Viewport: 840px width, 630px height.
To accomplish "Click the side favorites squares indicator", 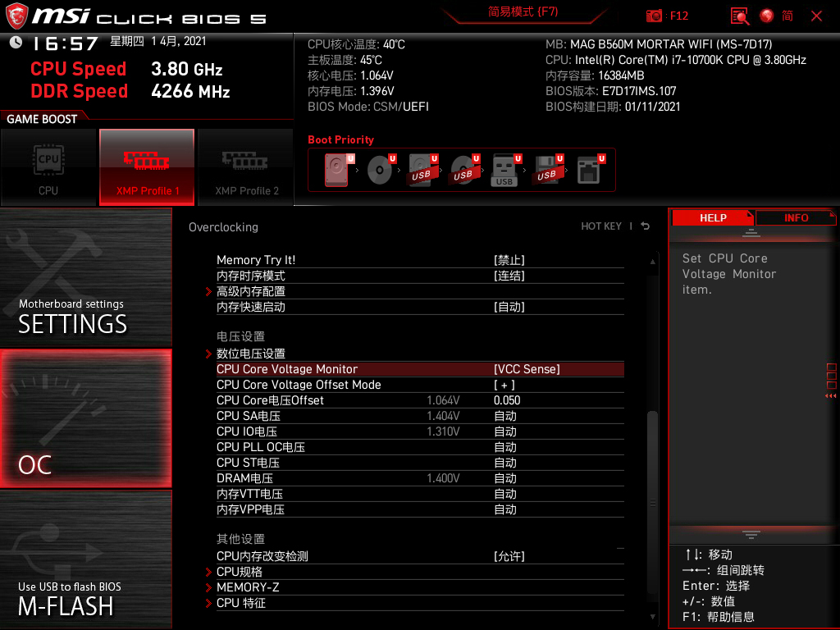I will [832, 376].
